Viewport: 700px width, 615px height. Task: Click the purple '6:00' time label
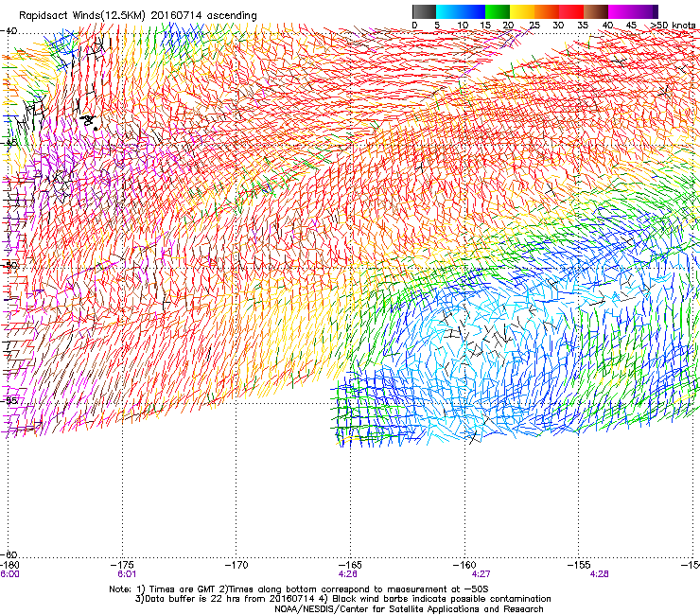coord(9,574)
